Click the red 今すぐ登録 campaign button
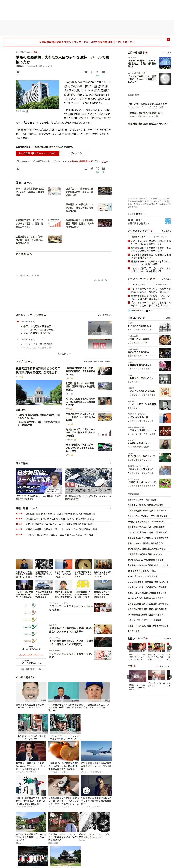The image size is (174, 868). 38,153
